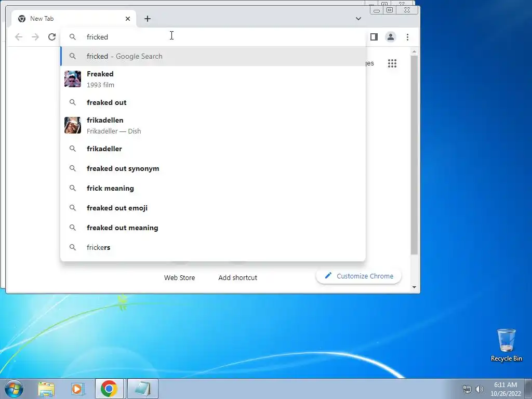The image size is (532, 399).
Task: Select the New Tab tab
Action: pyautogui.click(x=73, y=19)
